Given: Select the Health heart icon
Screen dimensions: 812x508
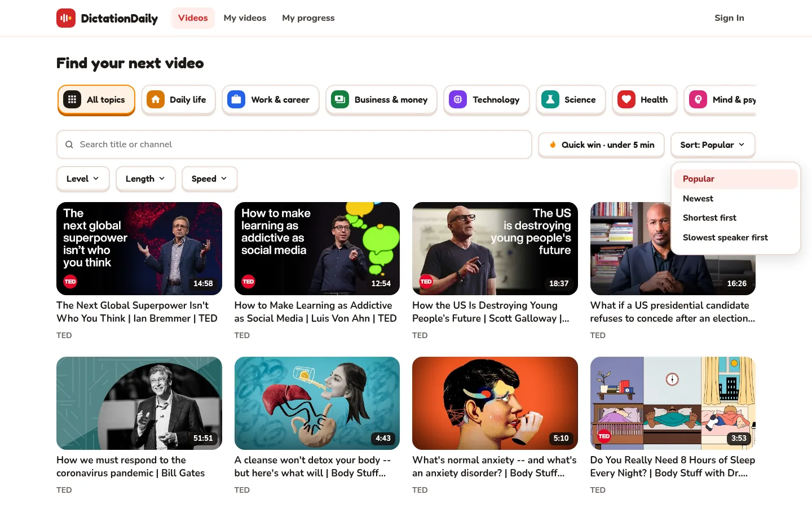Looking at the screenshot, I should pos(626,100).
